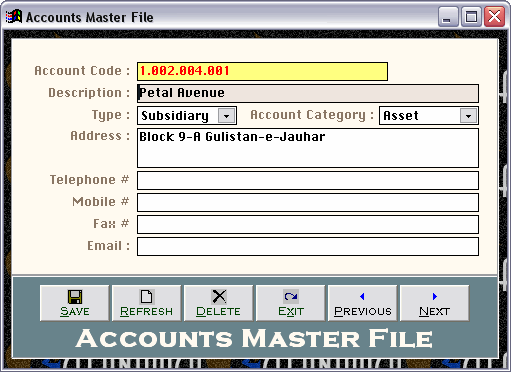Click the 'Type :' label

(111, 115)
